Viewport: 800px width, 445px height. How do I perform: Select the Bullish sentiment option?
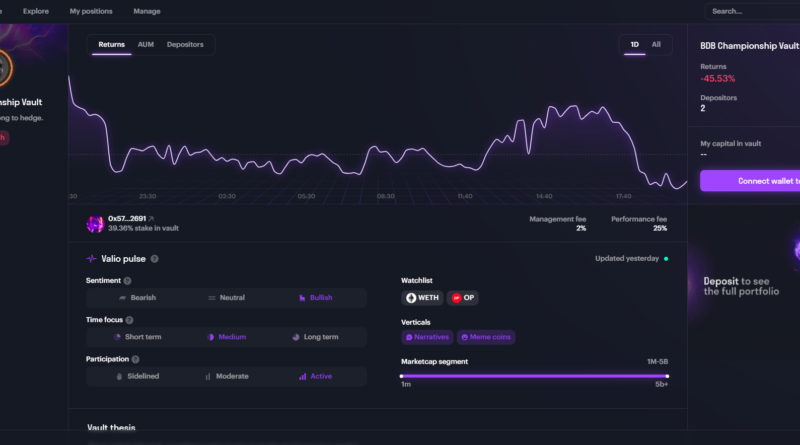315,298
